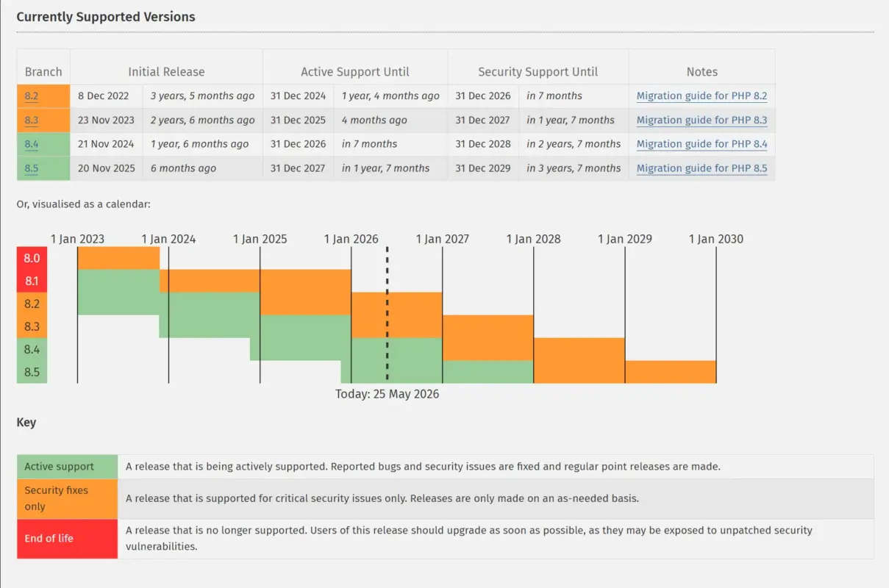The height and width of the screenshot is (588, 889).
Task: Open Migration guide for PHP 8.4
Action: [701, 145]
